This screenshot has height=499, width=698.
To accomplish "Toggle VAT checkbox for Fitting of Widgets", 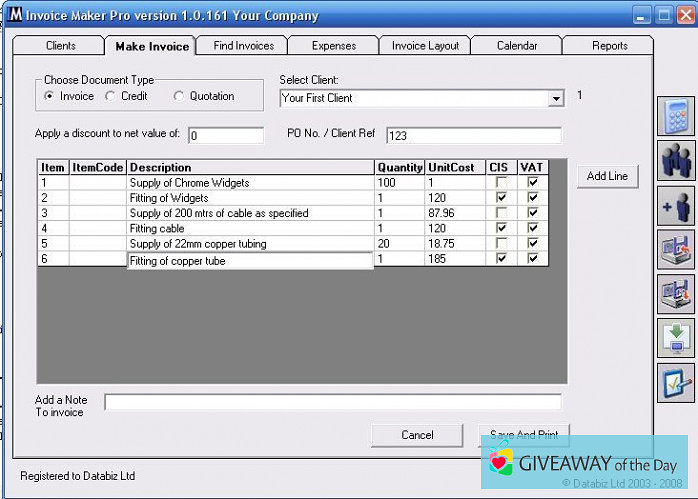I will (x=533, y=198).
